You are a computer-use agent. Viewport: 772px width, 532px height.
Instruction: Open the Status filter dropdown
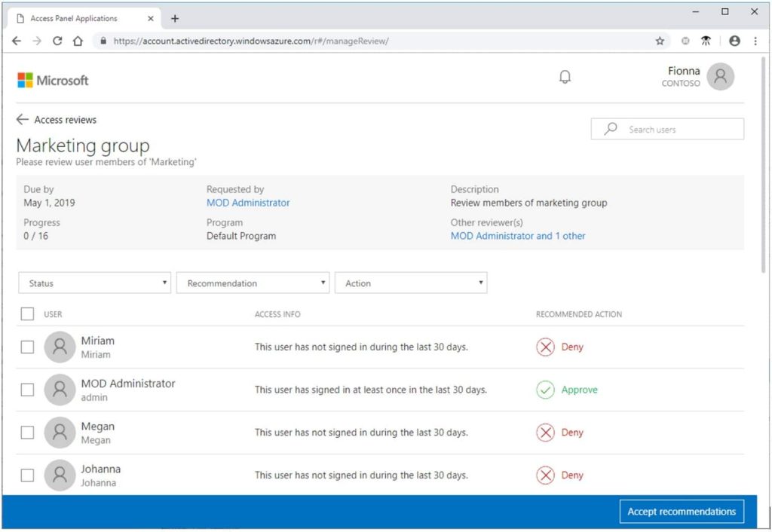[94, 283]
